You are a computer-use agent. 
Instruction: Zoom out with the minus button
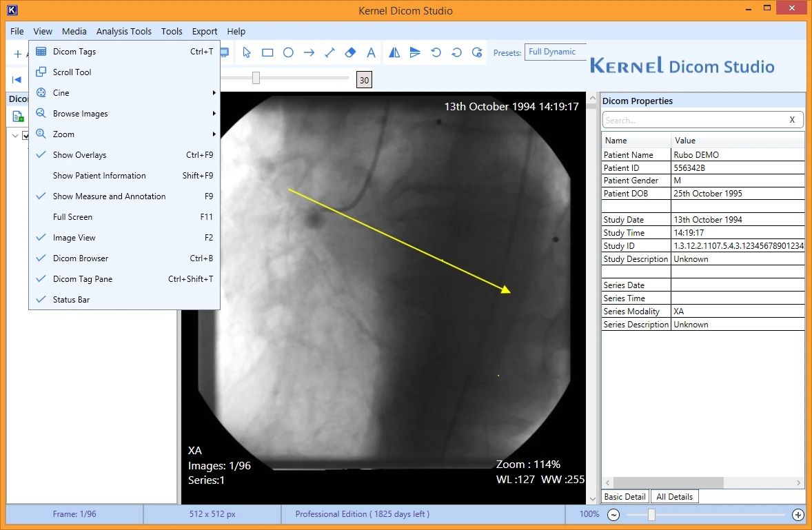click(x=613, y=514)
